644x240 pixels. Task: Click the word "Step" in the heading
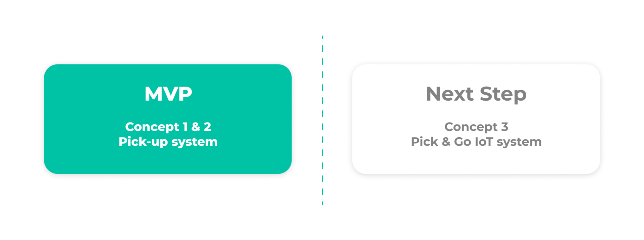point(503,94)
